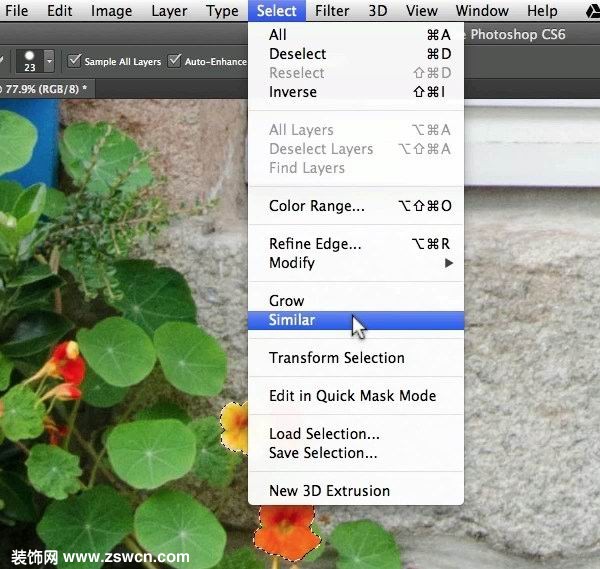
Task: Choose Inverse to invert the selection
Action: coord(356,92)
